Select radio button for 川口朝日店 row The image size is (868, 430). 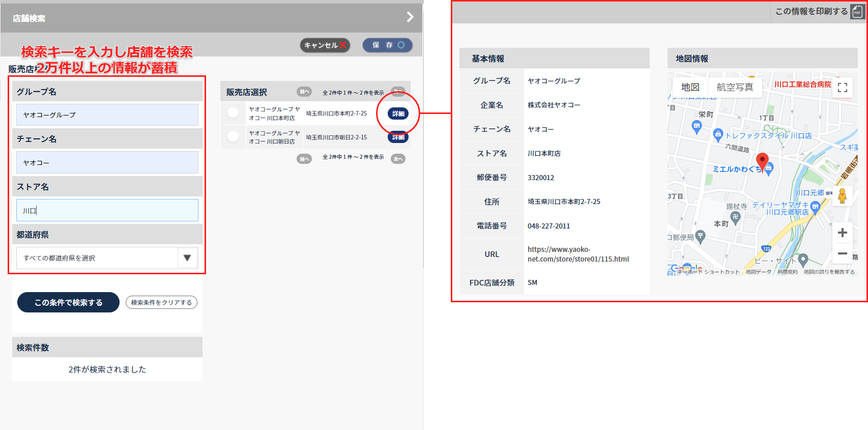(233, 136)
